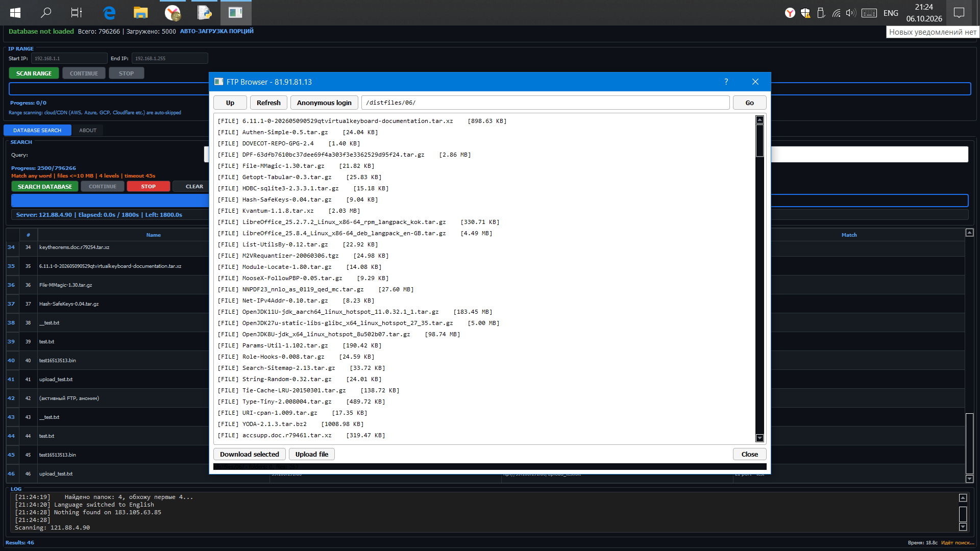Click the red STOP button in search panel
Screen dimensions: 980x551
(x=149, y=186)
